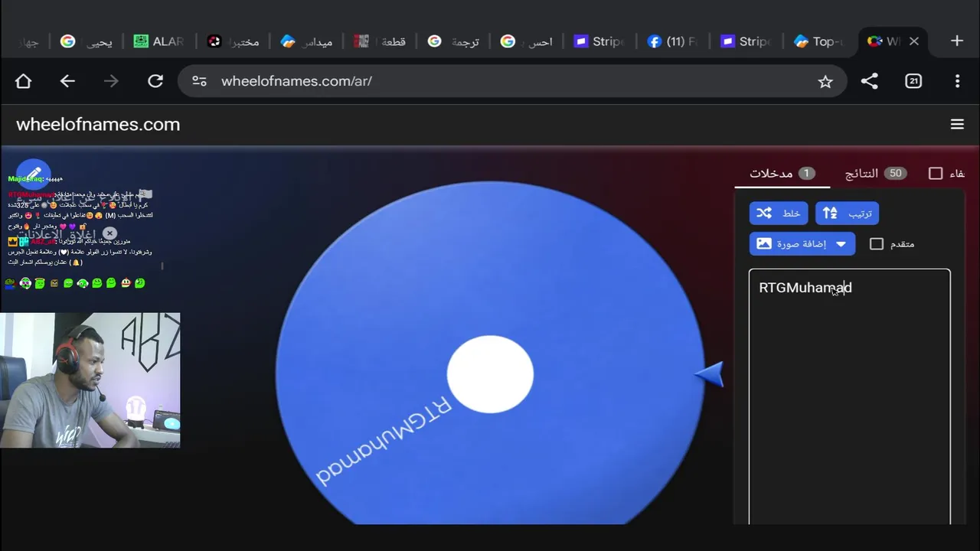Image resolution: width=980 pixels, height=551 pixels.
Task: Close ads with the X button
Action: [x=109, y=233]
